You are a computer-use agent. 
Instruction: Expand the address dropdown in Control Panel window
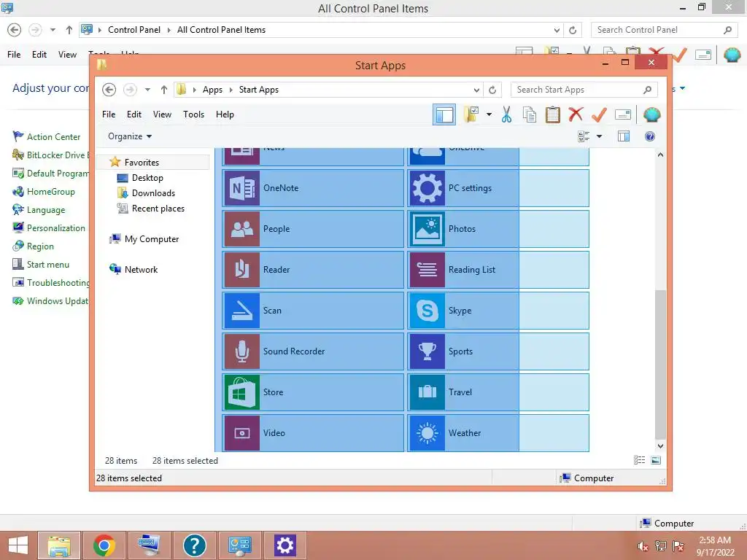pos(557,30)
